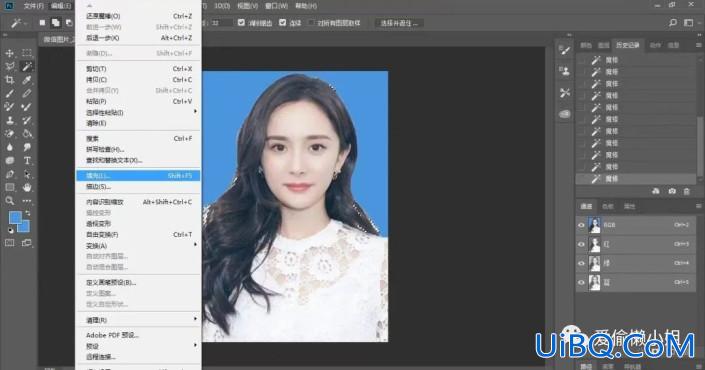Choose 填充(L)... Shift+F5 menu item
The width and height of the screenshot is (705, 370).
click(x=138, y=175)
